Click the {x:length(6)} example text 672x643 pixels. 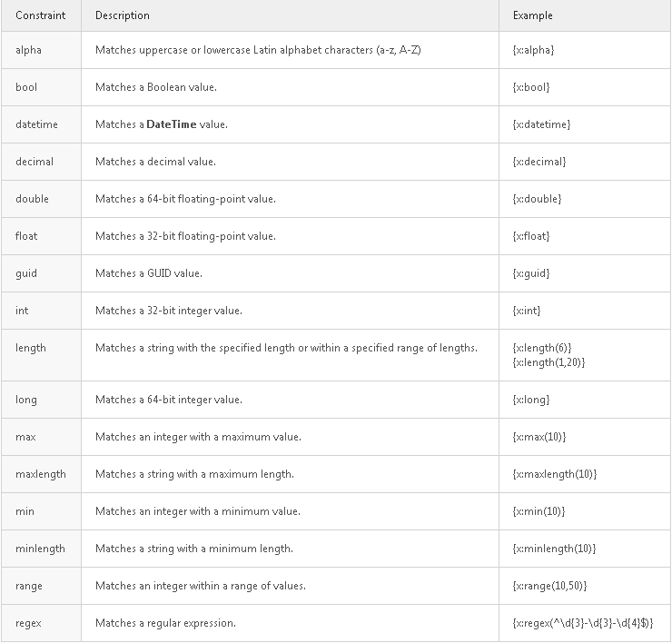pos(542,348)
